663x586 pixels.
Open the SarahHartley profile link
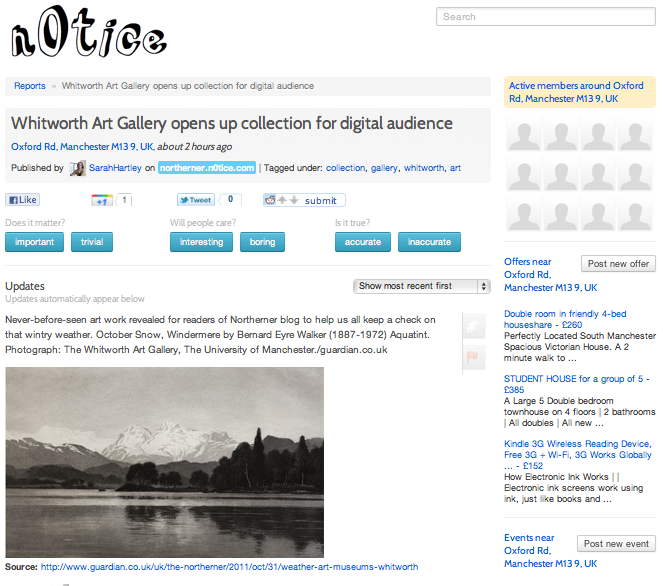click(x=115, y=168)
